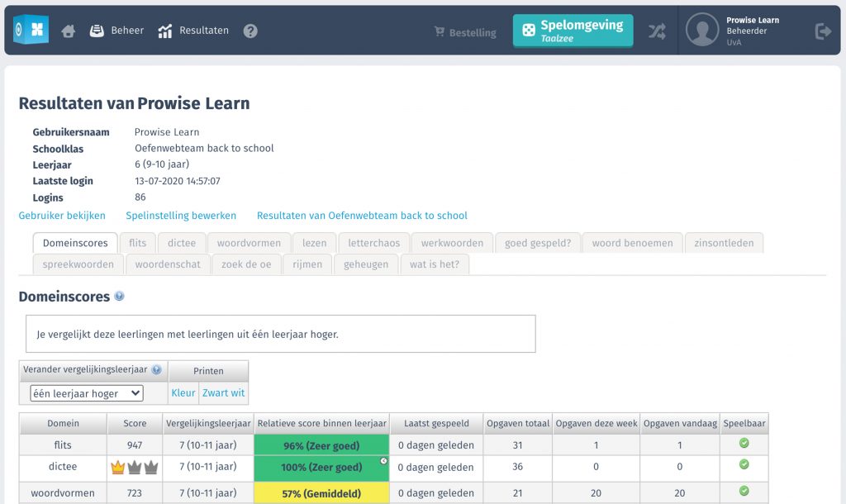Screen dimensions: 846x504
Task: Switch to the wat is het? tab
Action: pyautogui.click(x=435, y=264)
